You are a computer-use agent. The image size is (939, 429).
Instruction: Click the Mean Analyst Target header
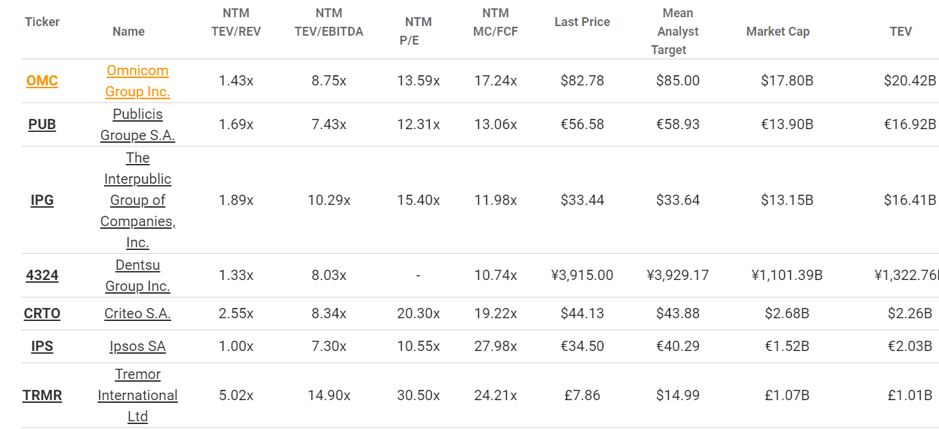(x=677, y=31)
